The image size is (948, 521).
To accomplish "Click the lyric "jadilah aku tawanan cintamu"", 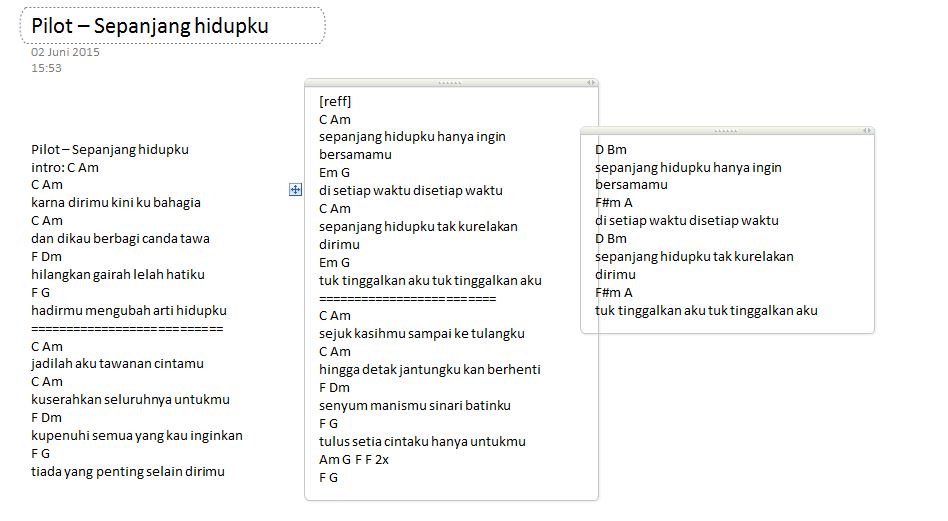I will (117, 364).
